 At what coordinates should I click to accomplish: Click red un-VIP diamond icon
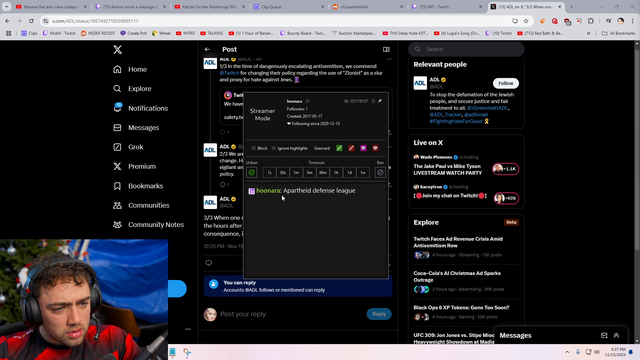pyautogui.click(x=375, y=148)
